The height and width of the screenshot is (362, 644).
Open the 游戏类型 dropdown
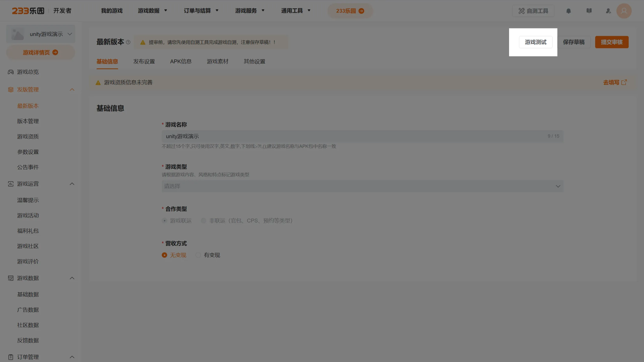coord(362,186)
